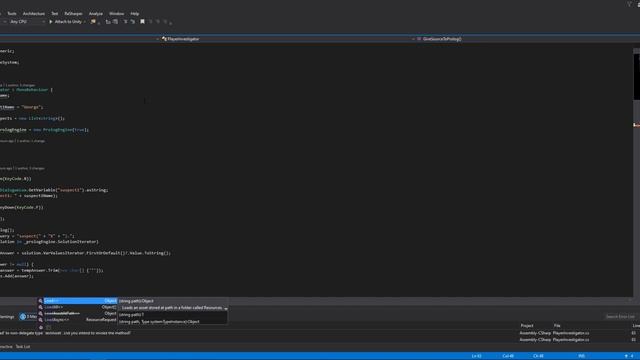Sort by the Project column header
This screenshot has height=360, width=640.
[527, 326]
